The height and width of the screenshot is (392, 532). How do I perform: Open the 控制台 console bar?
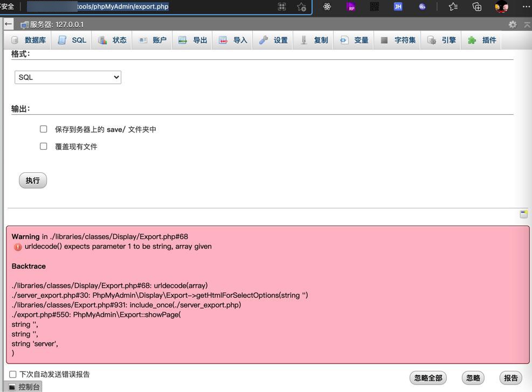(24, 387)
